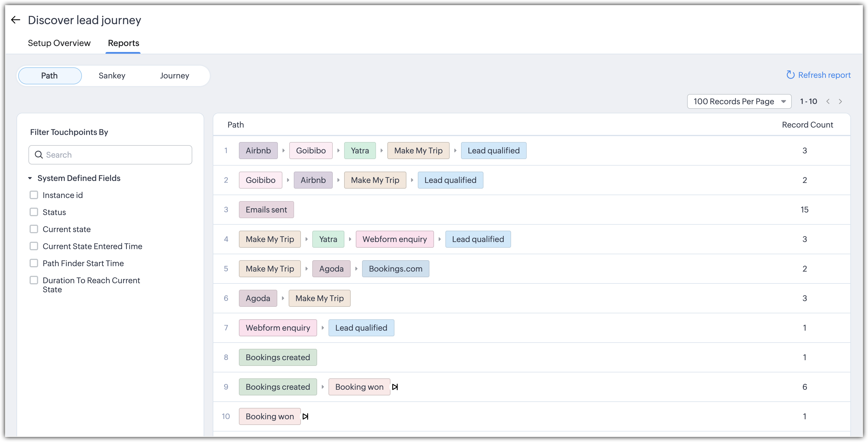Click end marker icon in row 10
The width and height of the screenshot is (868, 442).
click(x=305, y=416)
